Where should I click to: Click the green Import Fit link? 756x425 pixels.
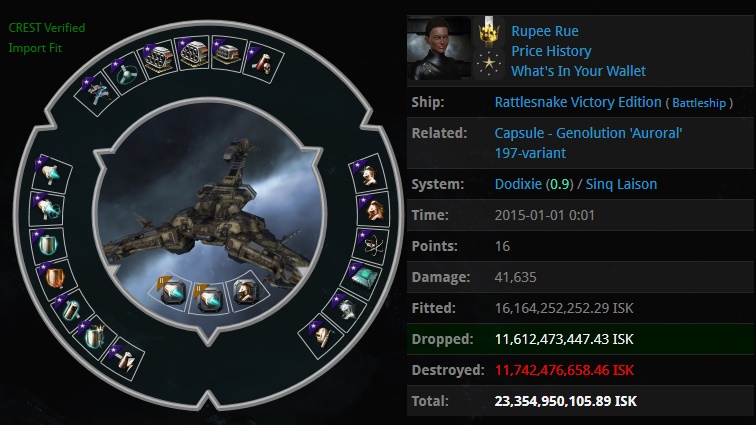click(x=35, y=48)
